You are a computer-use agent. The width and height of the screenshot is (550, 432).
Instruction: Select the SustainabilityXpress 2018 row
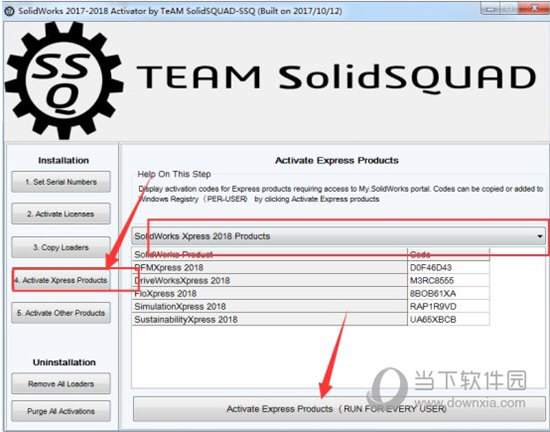tap(311, 319)
